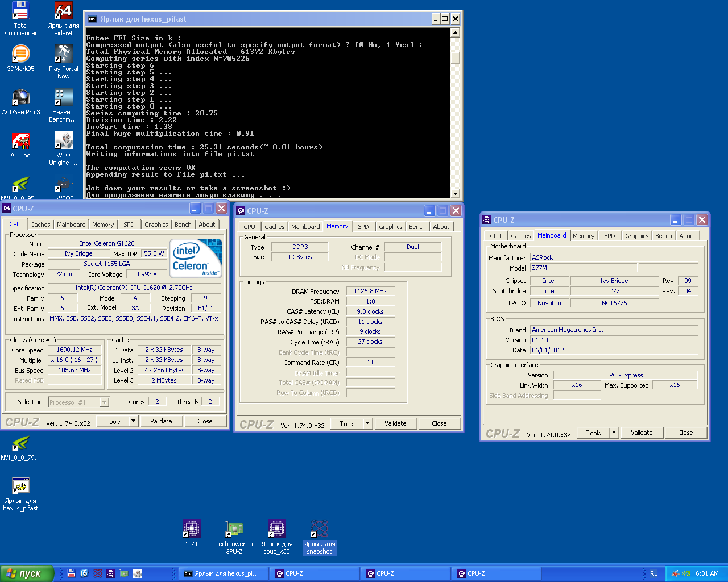Select the NVI_0_0_79 NVIDIA desktop icon

tap(20, 448)
